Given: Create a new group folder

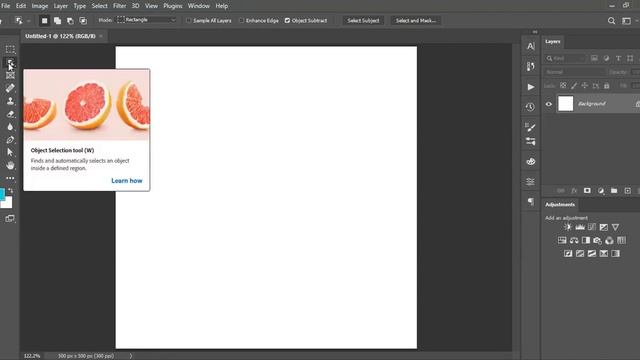Looking at the screenshot, I should 614,191.
